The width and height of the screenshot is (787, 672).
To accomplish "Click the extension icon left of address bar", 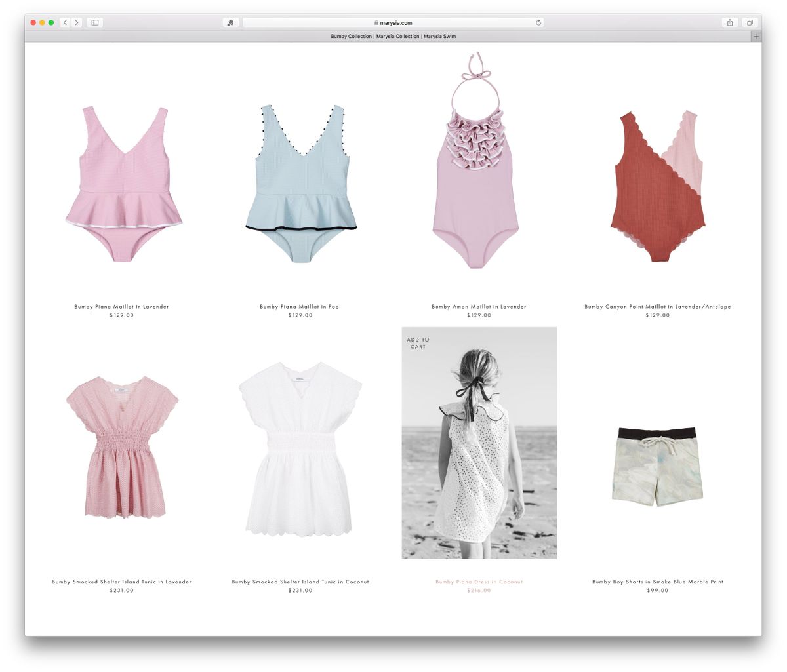I will pyautogui.click(x=230, y=22).
